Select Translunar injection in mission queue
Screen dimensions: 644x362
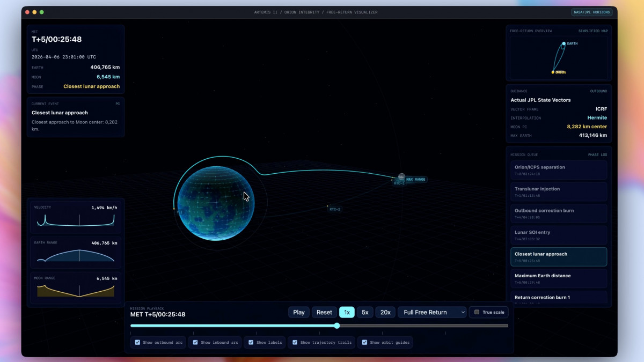tap(558, 191)
